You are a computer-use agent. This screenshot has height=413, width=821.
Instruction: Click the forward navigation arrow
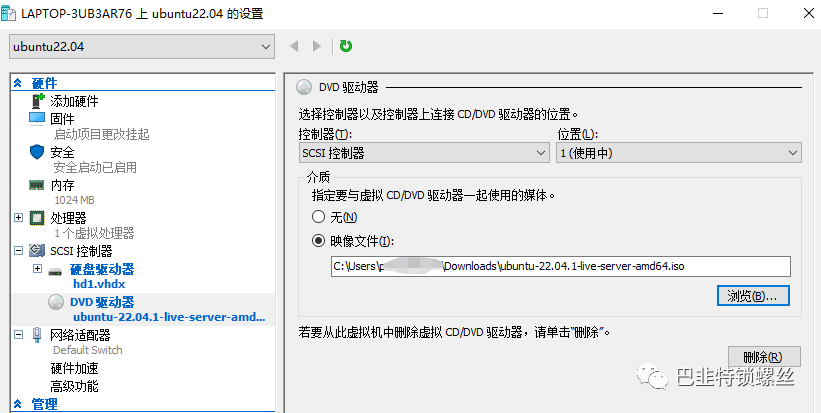point(317,46)
